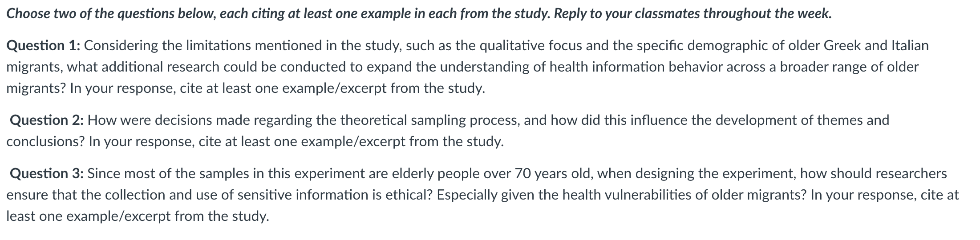Click the words 'qualitative focus' in Question 1

(532, 45)
